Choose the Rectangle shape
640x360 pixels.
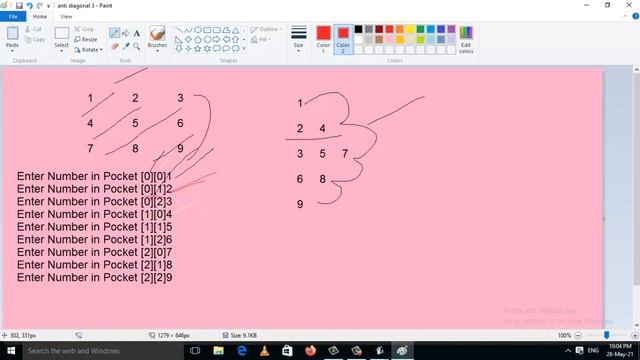[207, 30]
